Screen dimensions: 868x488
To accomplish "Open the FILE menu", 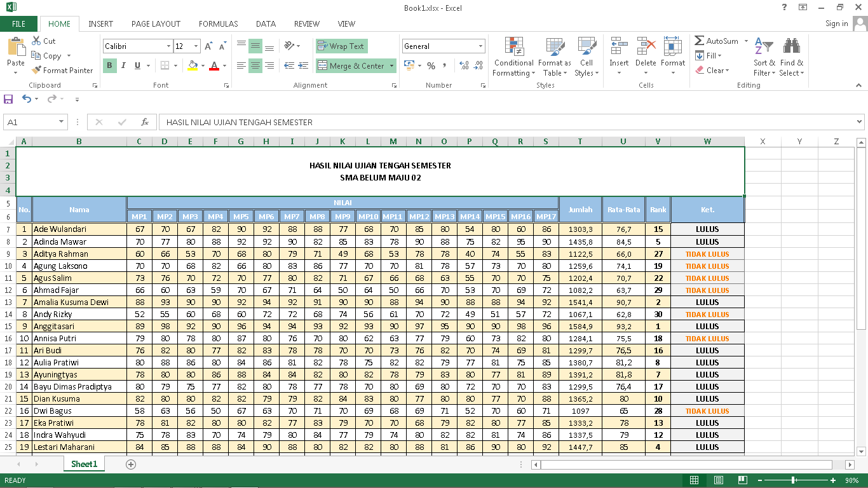I will pos(19,24).
